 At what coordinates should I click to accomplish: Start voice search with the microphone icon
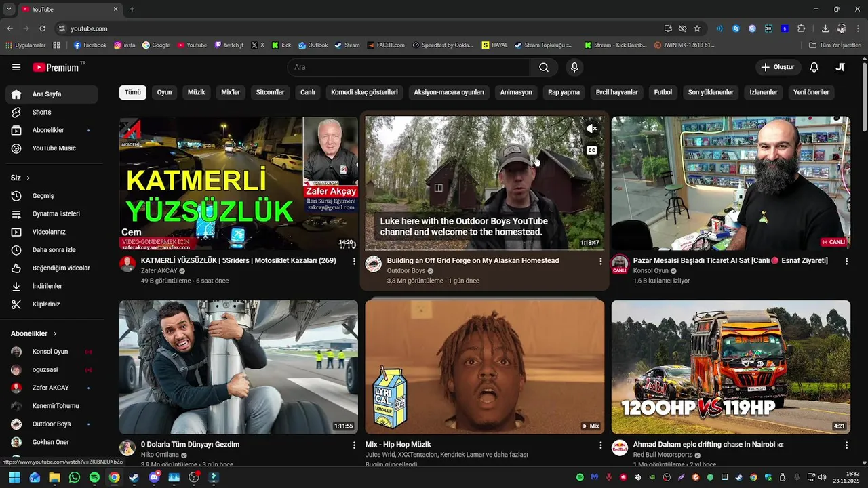(574, 67)
